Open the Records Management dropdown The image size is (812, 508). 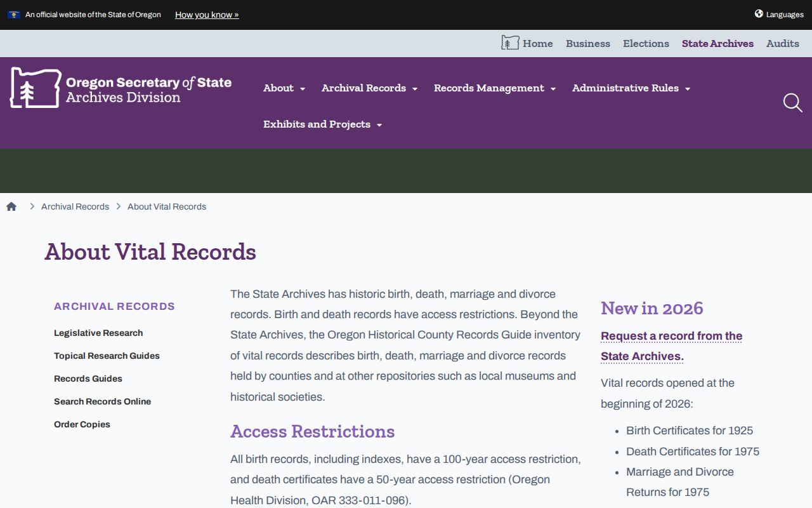click(x=495, y=88)
